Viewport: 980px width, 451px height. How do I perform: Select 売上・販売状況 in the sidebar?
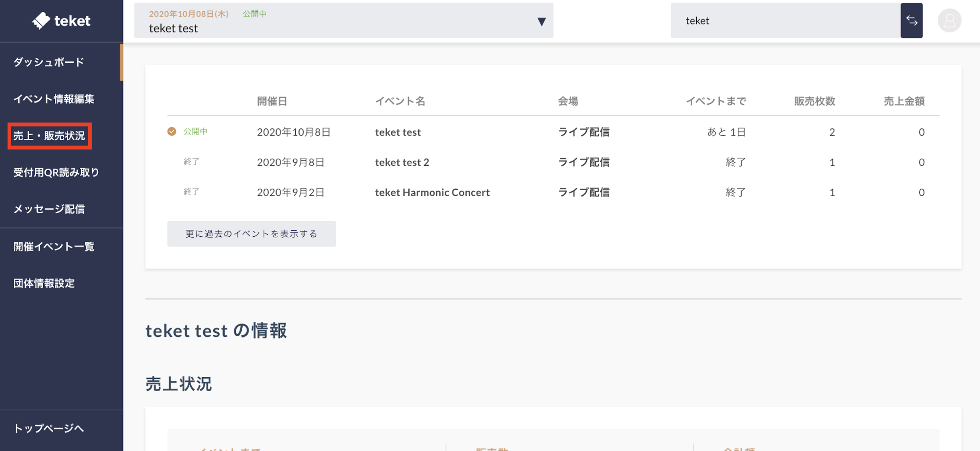pos(49,135)
